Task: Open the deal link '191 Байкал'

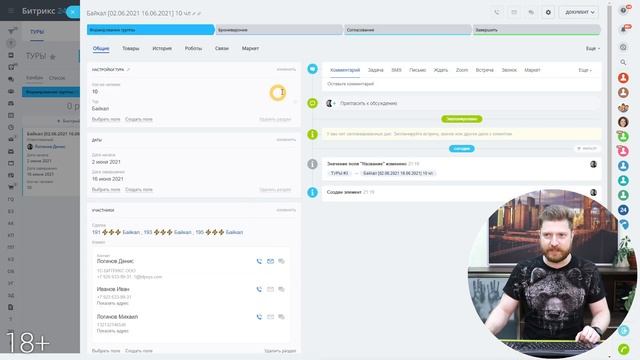Action: (116, 232)
